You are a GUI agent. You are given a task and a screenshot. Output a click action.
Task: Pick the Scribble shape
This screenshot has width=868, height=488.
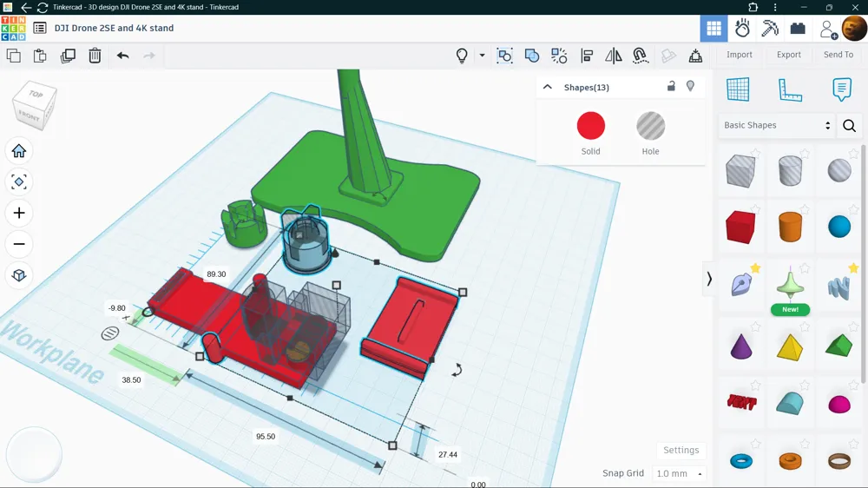click(x=740, y=286)
